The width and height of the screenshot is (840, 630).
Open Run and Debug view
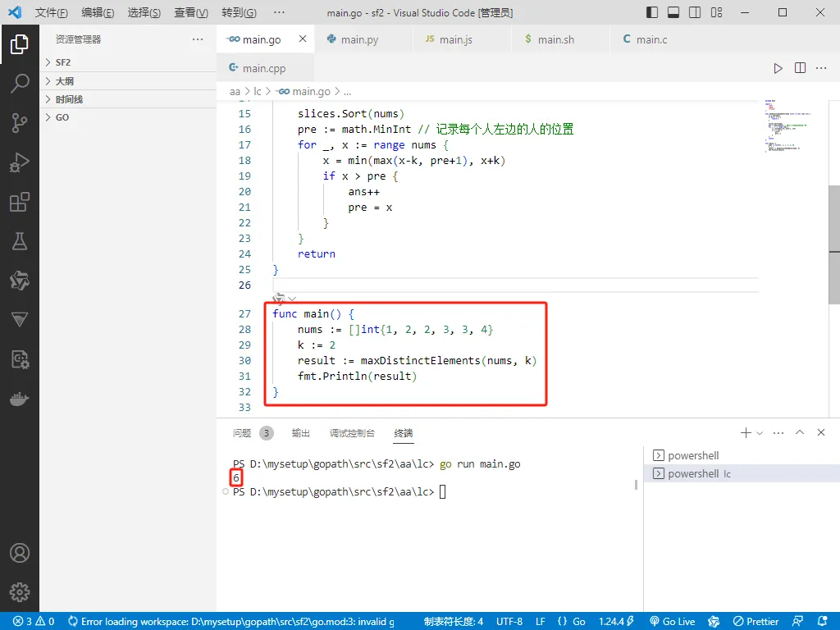pyautogui.click(x=20, y=162)
